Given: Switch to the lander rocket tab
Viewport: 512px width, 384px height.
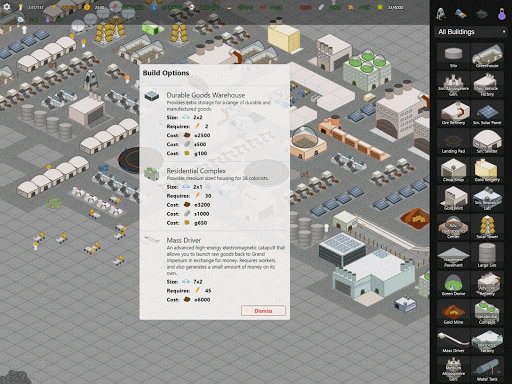Looking at the screenshot, I should (x=441, y=14).
